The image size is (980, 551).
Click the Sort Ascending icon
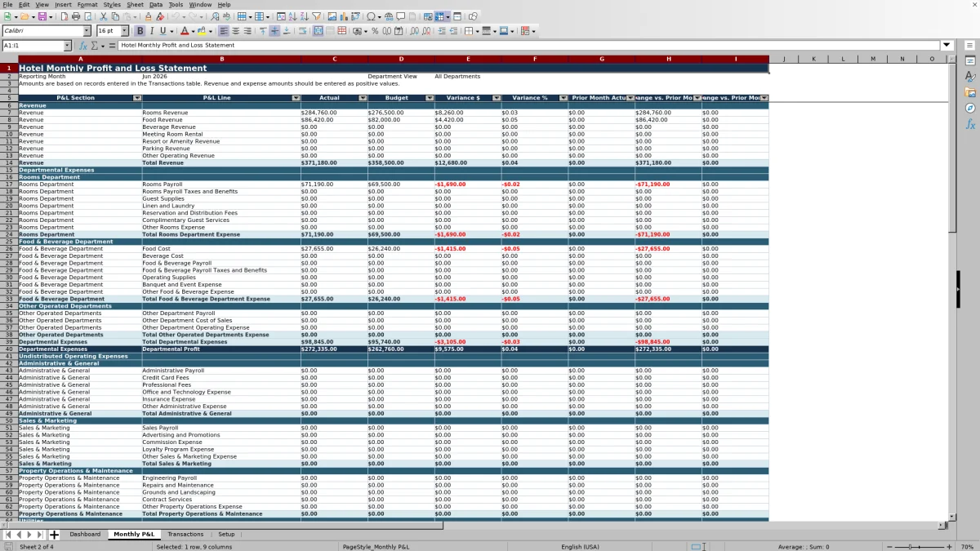[x=292, y=16]
